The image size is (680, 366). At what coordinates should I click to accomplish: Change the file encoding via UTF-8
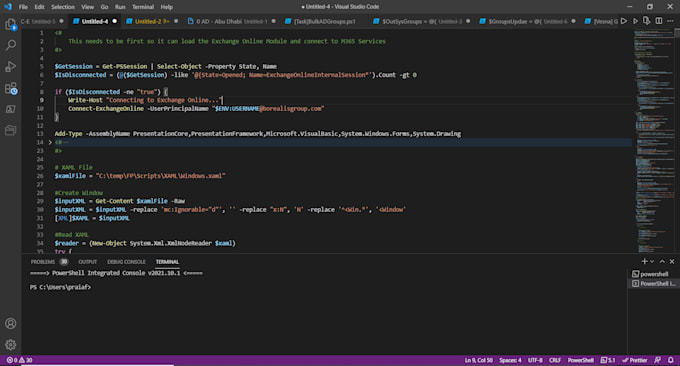pyautogui.click(x=535, y=360)
